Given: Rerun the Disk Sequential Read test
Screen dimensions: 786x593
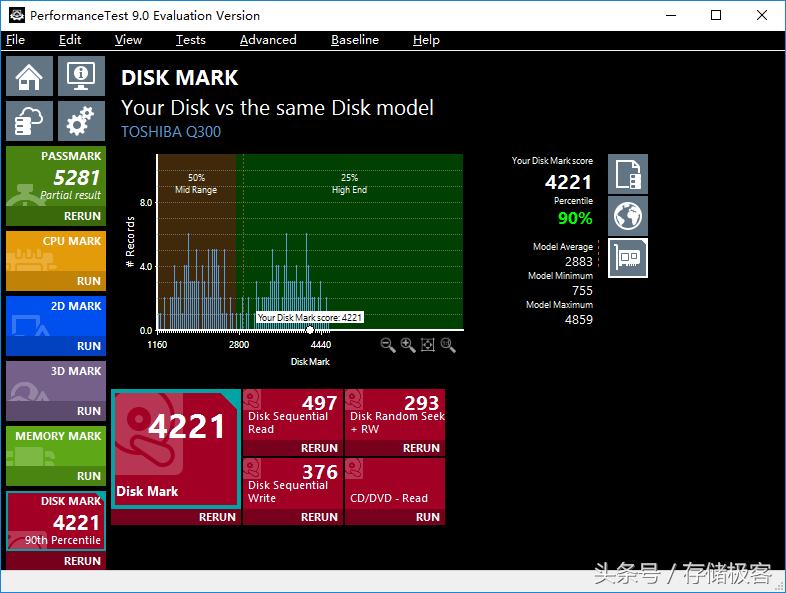Looking at the screenshot, I should [319, 448].
